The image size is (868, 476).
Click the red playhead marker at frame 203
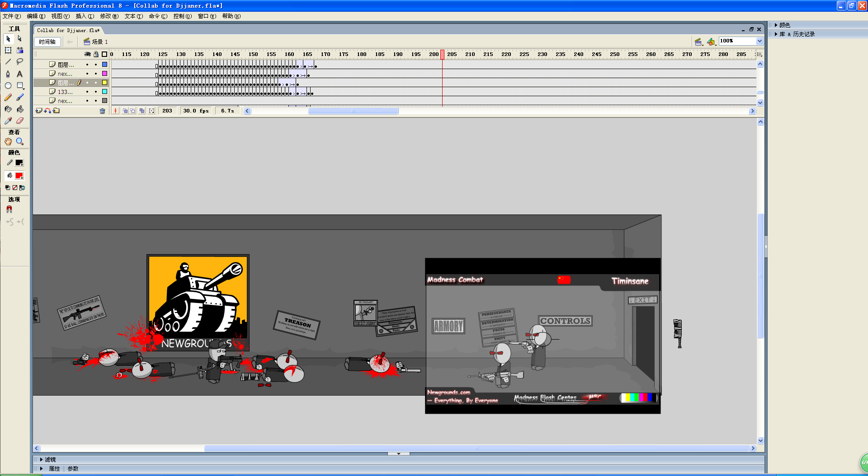[x=443, y=54]
